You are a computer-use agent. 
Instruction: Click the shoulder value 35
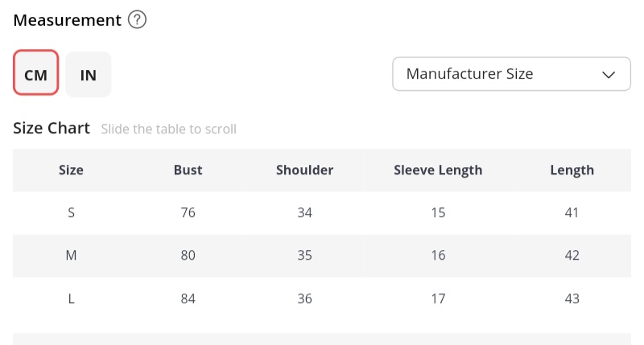click(x=304, y=256)
